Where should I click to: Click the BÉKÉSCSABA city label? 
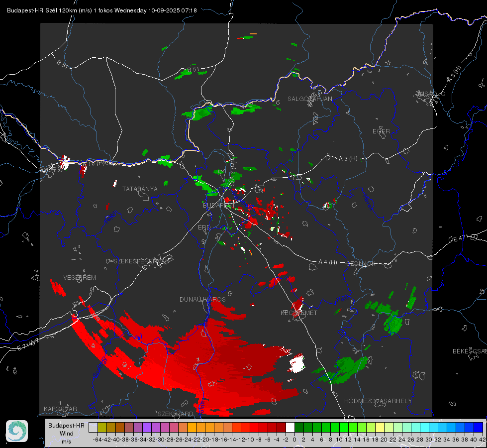point(469,351)
